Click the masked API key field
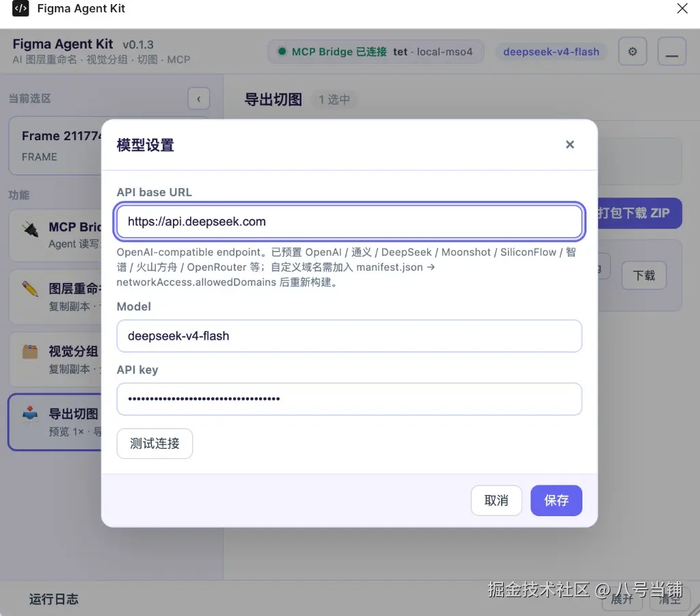The width and height of the screenshot is (700, 616). 349,399
